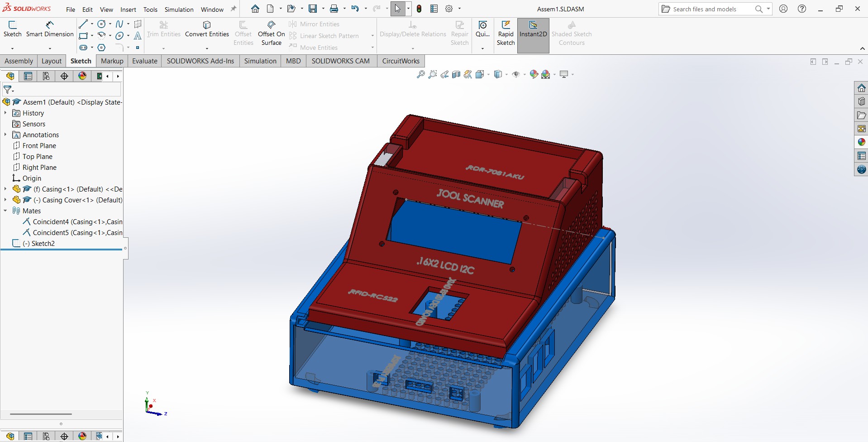Image resolution: width=868 pixels, height=442 pixels.
Task: Click the Display Style icon
Action: tap(498, 74)
